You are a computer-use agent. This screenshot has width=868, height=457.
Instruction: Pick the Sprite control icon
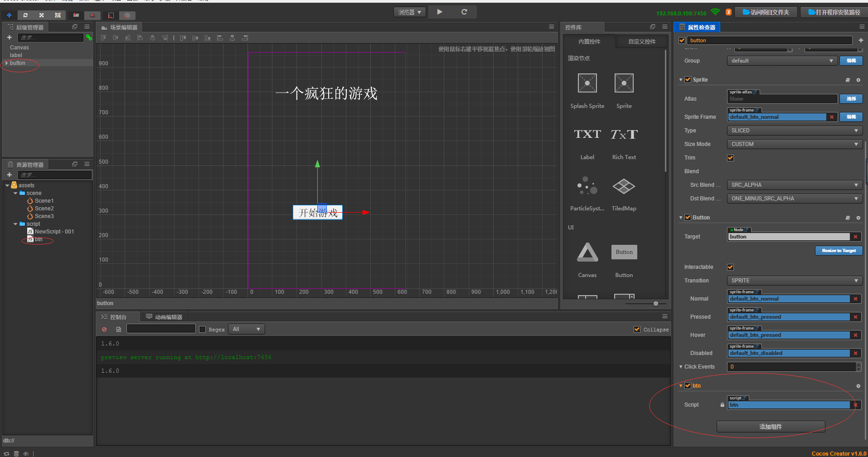point(624,83)
